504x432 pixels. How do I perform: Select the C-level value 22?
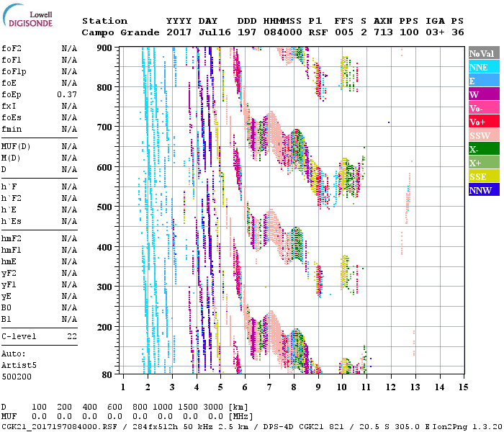[72, 336]
